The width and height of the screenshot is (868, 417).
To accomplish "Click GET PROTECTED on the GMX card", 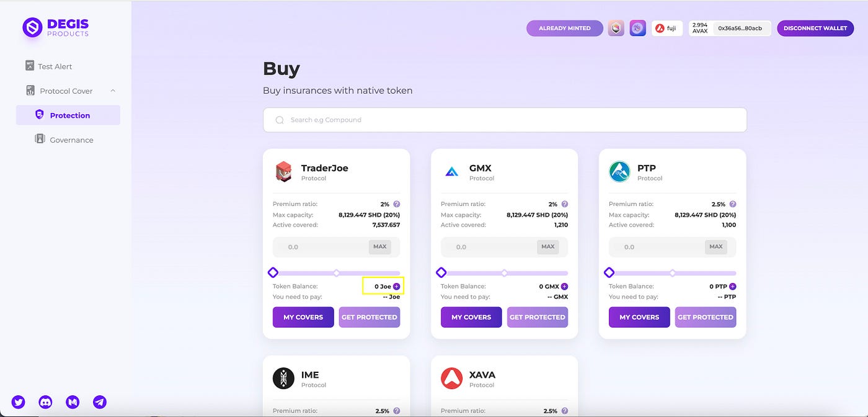I will (537, 317).
